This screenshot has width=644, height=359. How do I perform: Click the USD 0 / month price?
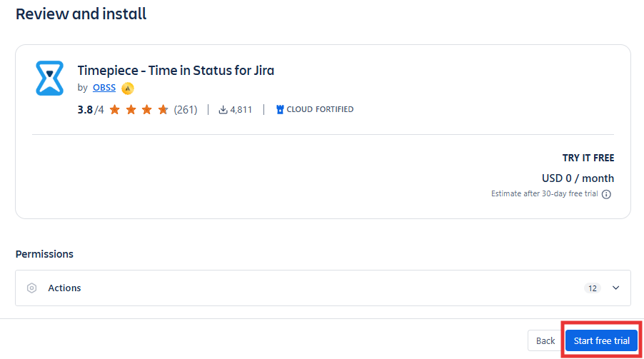pos(578,178)
